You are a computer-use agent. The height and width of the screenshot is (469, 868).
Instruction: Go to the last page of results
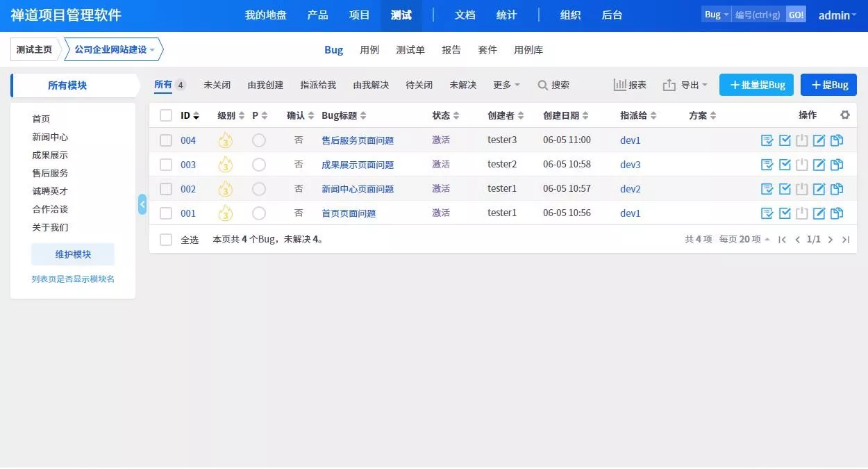[846, 240]
